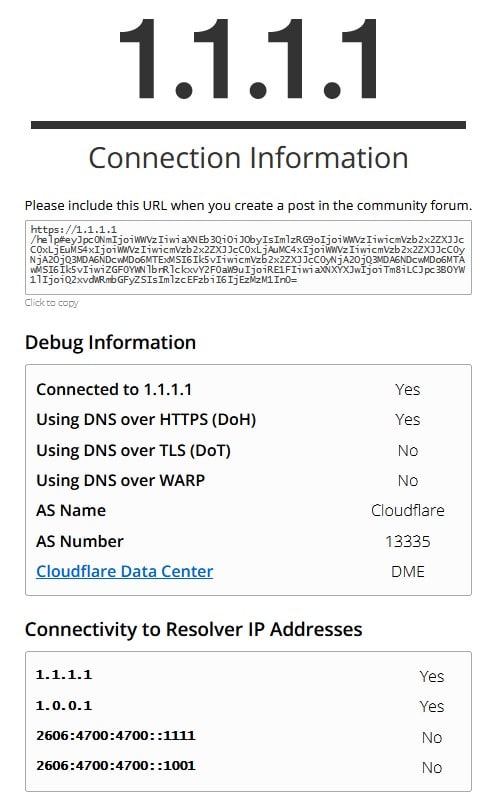484x799 pixels.
Task: Click the 'Using DNS over TLS (DoT)' label
Action: (133, 450)
